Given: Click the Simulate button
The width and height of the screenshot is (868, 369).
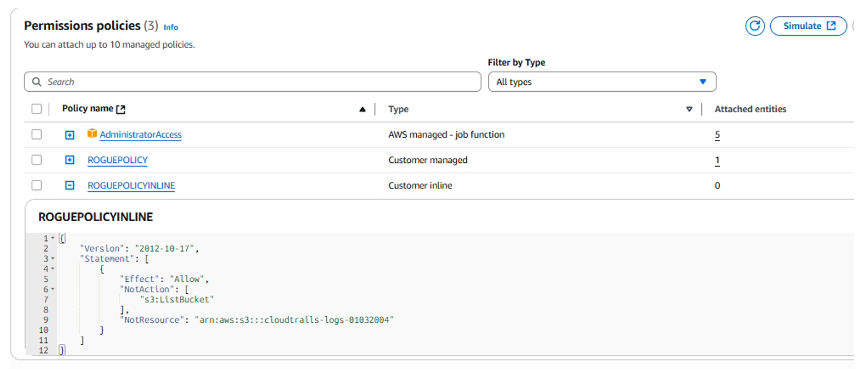Looking at the screenshot, I should pos(809,26).
